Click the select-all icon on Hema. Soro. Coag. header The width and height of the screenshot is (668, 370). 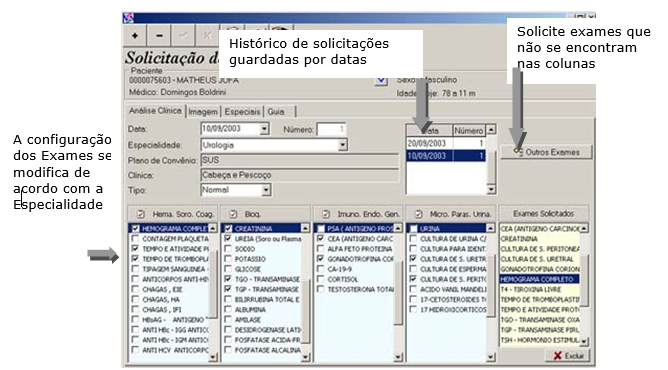[x=141, y=214]
